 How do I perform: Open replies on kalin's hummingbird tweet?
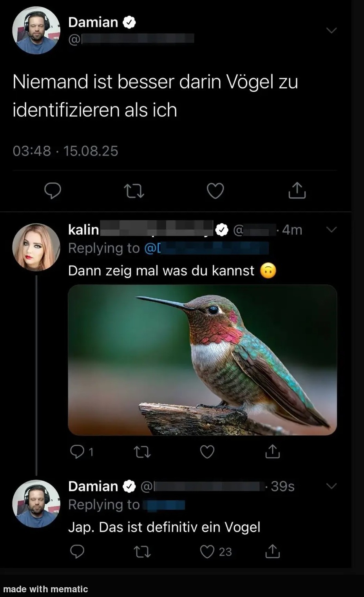[77, 452]
